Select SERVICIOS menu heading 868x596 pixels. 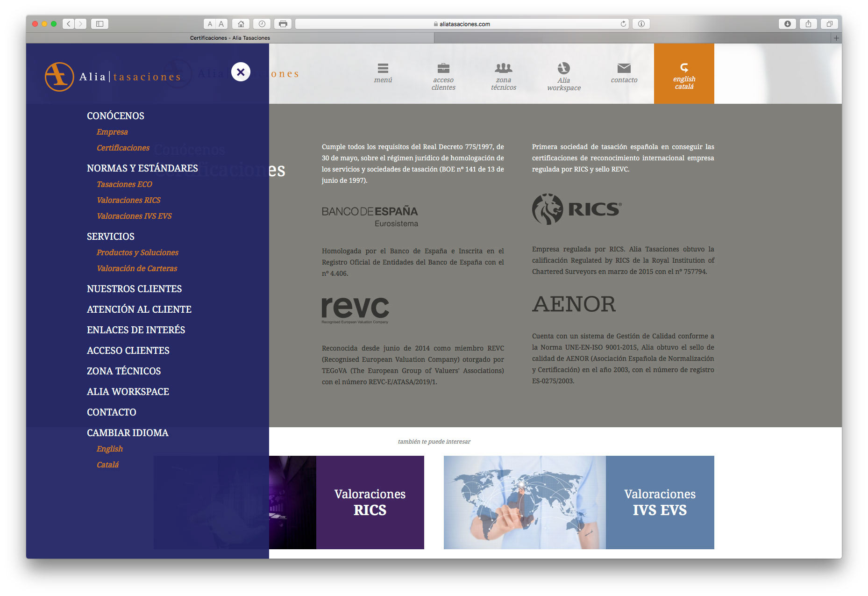111,237
